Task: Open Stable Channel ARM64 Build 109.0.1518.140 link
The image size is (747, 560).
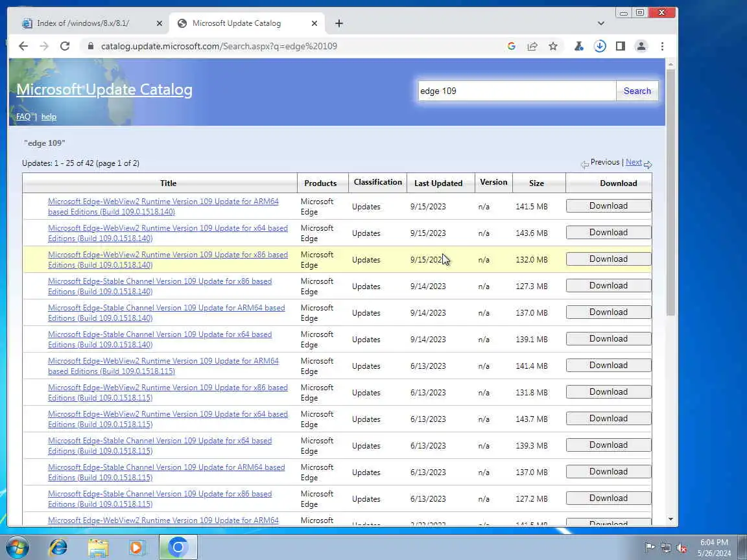Action: [166, 313]
